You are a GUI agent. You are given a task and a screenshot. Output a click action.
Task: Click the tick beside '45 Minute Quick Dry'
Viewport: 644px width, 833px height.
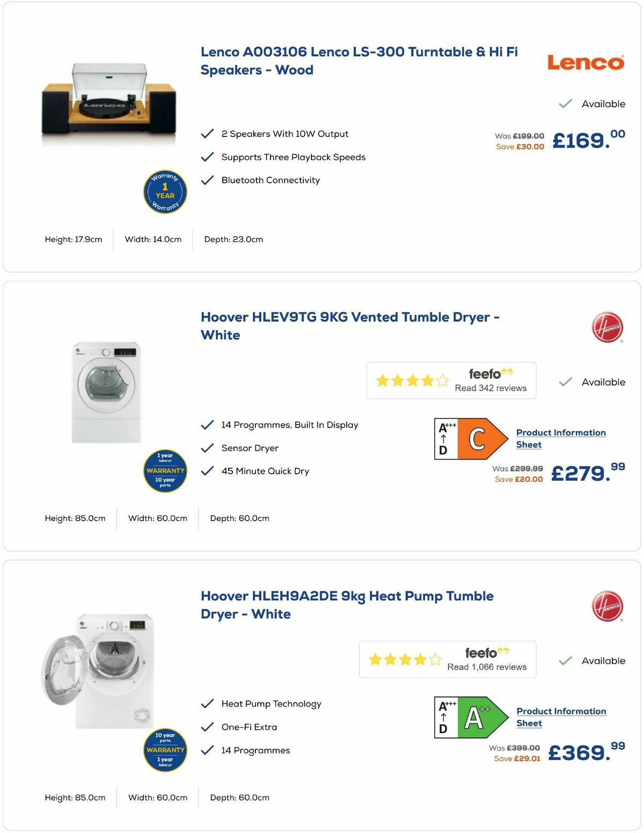pyautogui.click(x=206, y=471)
